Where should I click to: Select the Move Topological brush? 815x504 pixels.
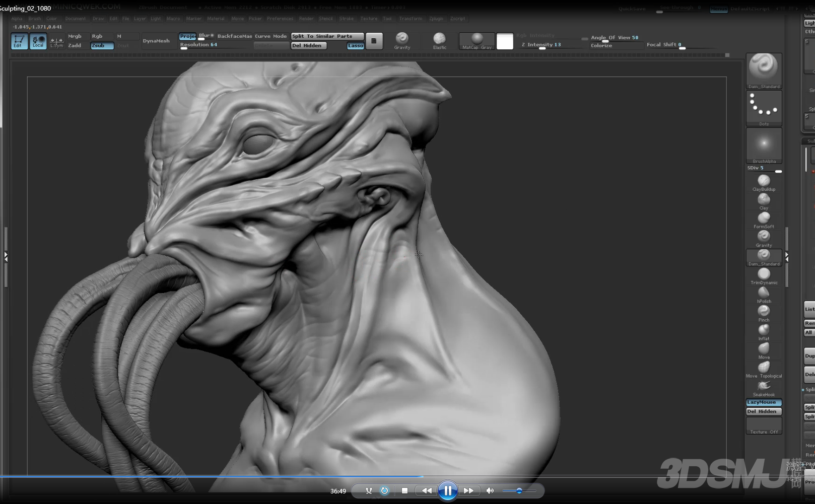click(x=764, y=369)
